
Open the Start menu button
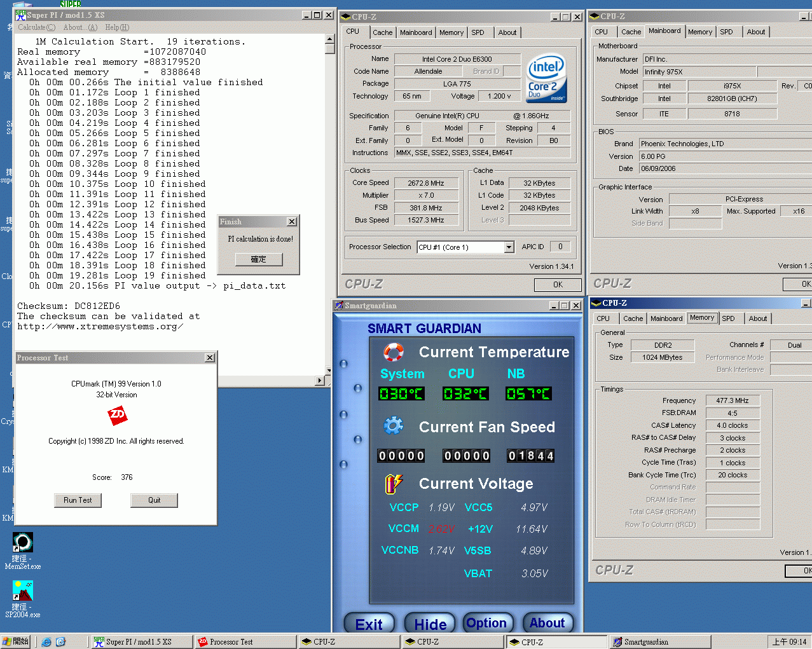(16, 642)
